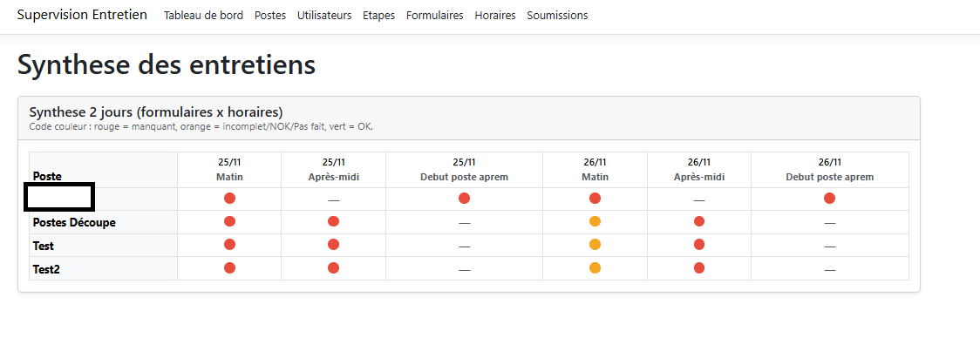
Task: Click the Postes Découpe row label
Action: click(x=74, y=222)
